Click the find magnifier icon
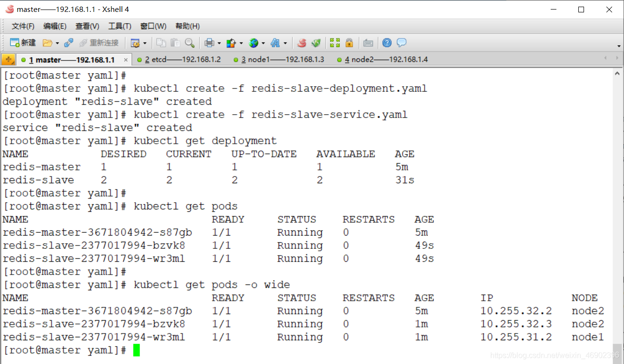Viewport: 624px width, 364px height. [x=190, y=43]
